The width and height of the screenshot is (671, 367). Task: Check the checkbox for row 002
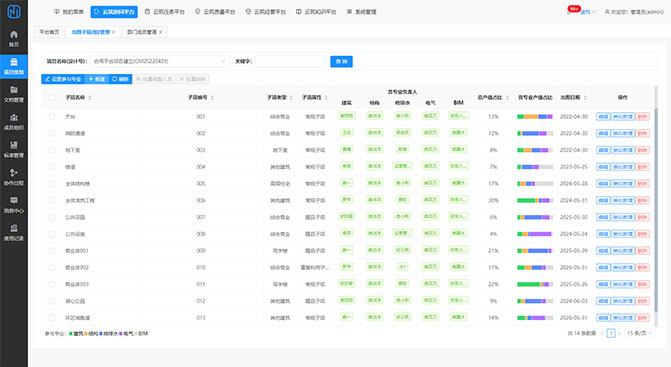(x=52, y=133)
